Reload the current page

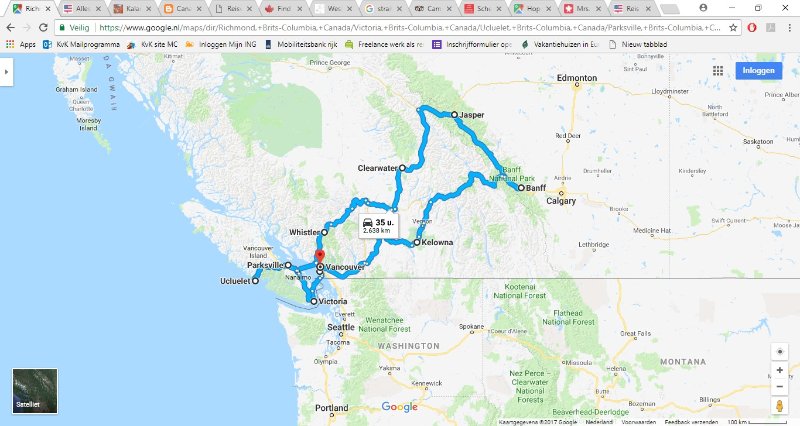click(43, 28)
